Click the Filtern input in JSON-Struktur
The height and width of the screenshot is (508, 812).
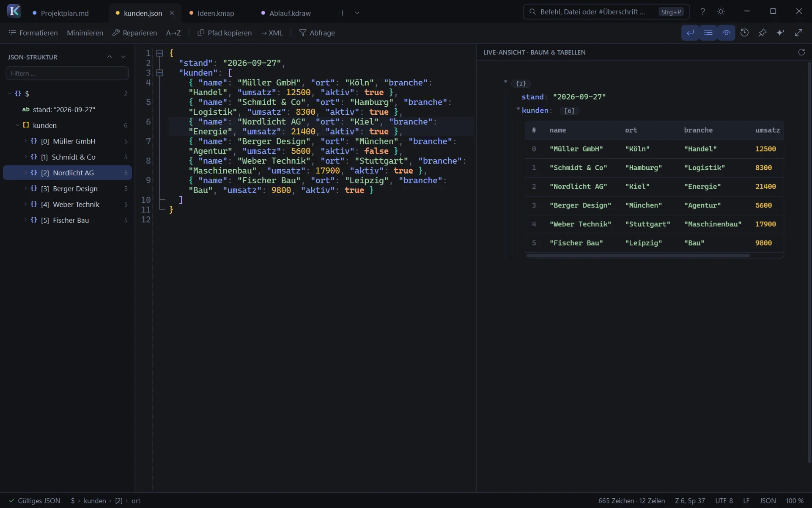(x=67, y=73)
